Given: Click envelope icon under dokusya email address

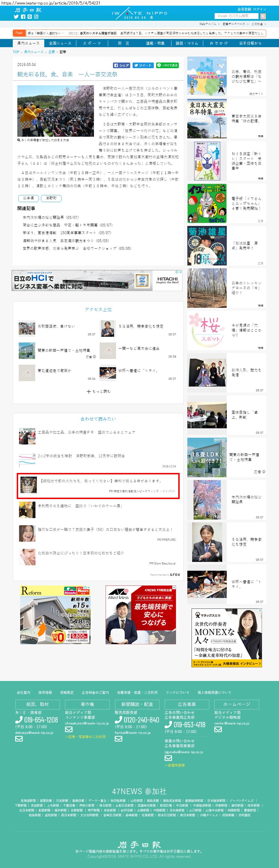Looking at the screenshot, I should point(19,739).
